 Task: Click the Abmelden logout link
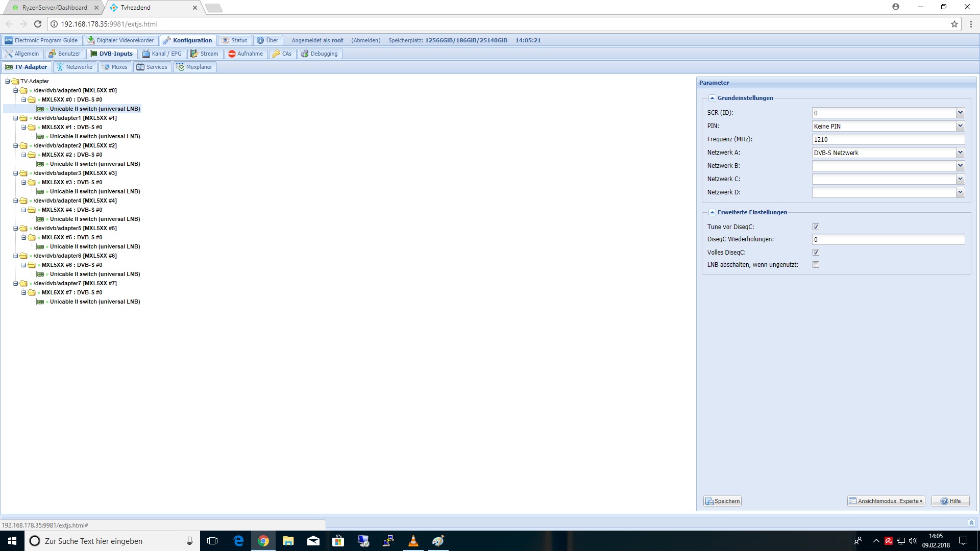coord(366,40)
